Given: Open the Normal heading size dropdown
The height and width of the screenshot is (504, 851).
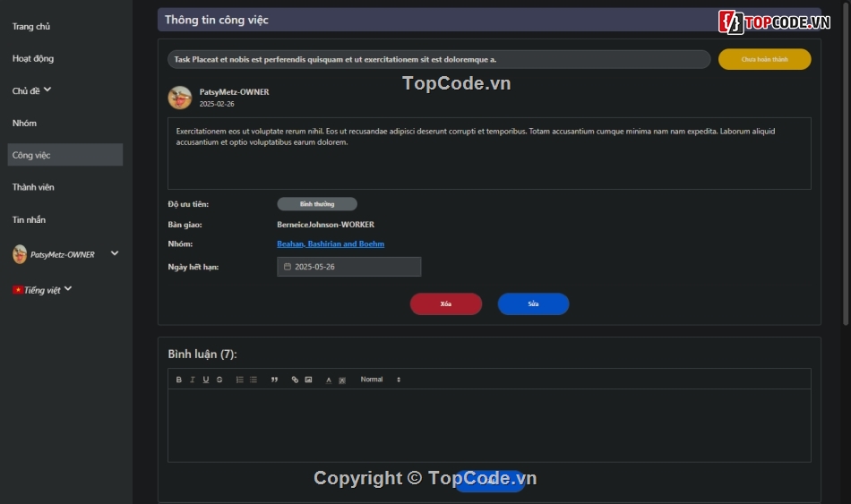Looking at the screenshot, I should click(380, 380).
